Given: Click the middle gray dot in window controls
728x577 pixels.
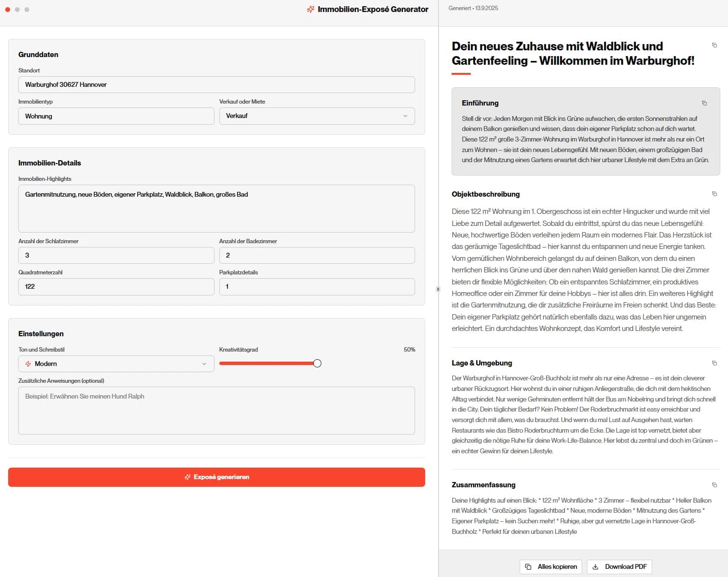Looking at the screenshot, I should pos(17,9).
